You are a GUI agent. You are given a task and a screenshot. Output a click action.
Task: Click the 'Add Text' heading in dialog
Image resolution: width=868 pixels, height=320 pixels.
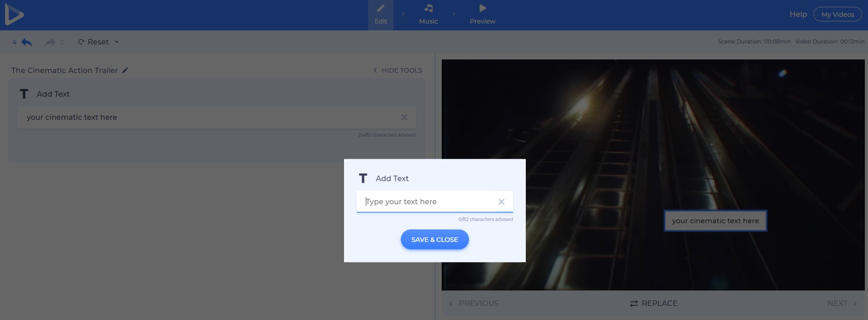click(x=392, y=178)
